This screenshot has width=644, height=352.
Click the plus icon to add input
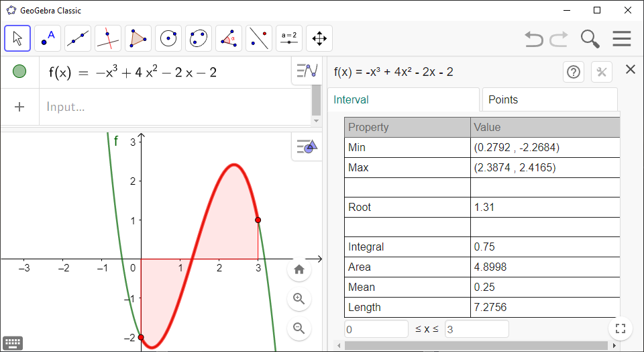19,107
